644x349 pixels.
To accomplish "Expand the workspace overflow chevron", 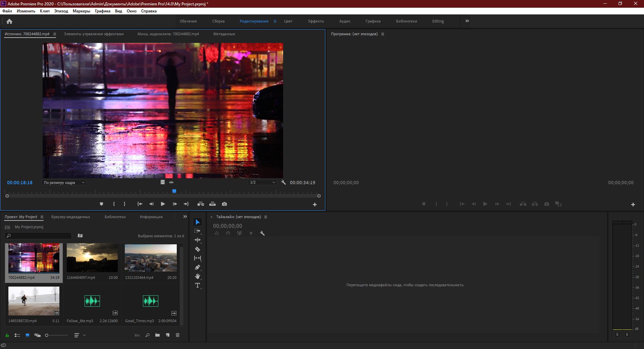I will pos(467,21).
